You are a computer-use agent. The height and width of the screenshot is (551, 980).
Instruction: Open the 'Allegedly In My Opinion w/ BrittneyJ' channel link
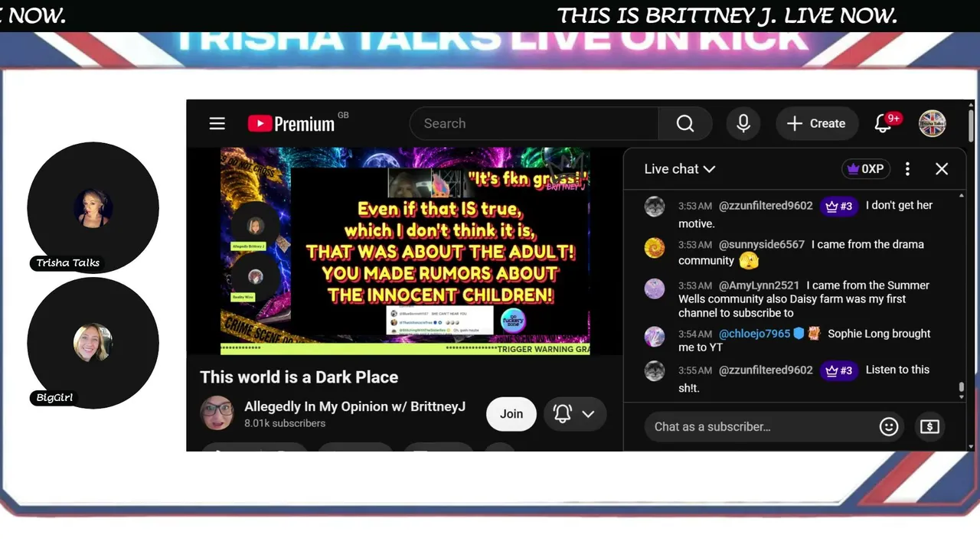pyautogui.click(x=354, y=406)
